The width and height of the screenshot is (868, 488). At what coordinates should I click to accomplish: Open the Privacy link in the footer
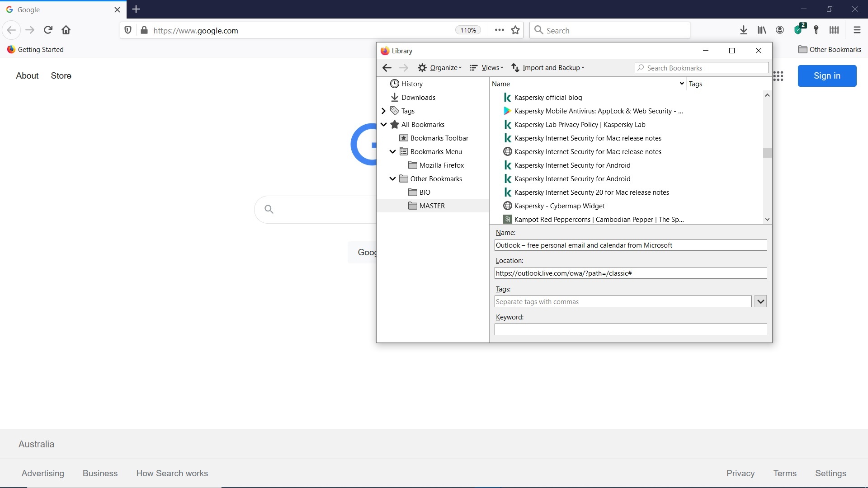[x=741, y=473]
